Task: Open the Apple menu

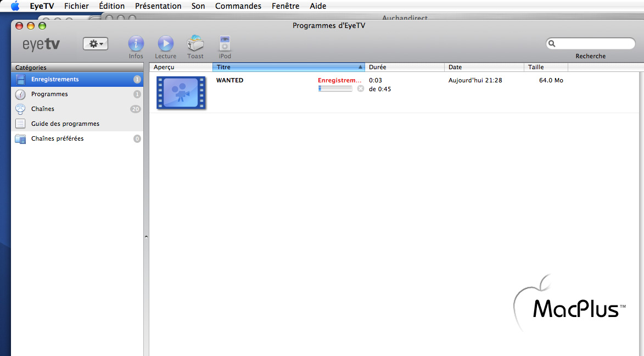Action: pyautogui.click(x=15, y=5)
